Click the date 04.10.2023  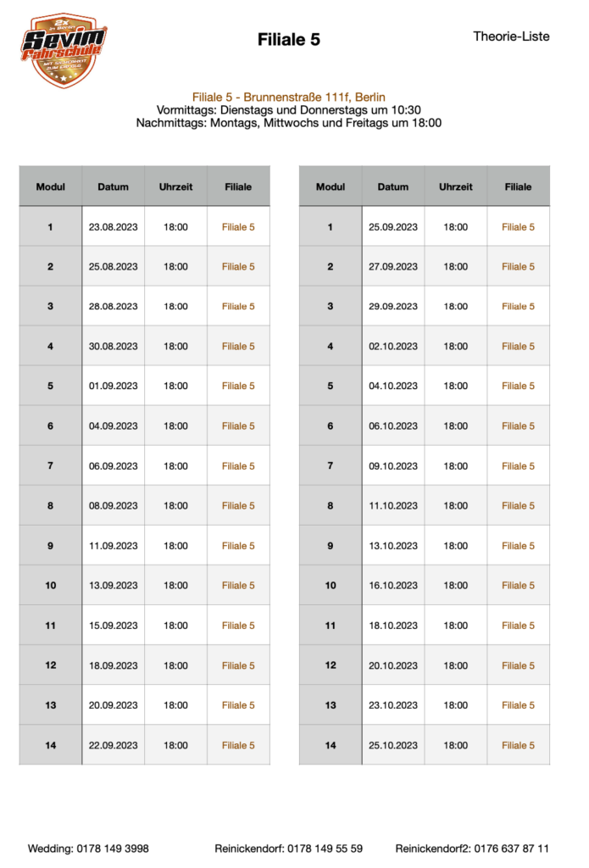click(x=393, y=386)
